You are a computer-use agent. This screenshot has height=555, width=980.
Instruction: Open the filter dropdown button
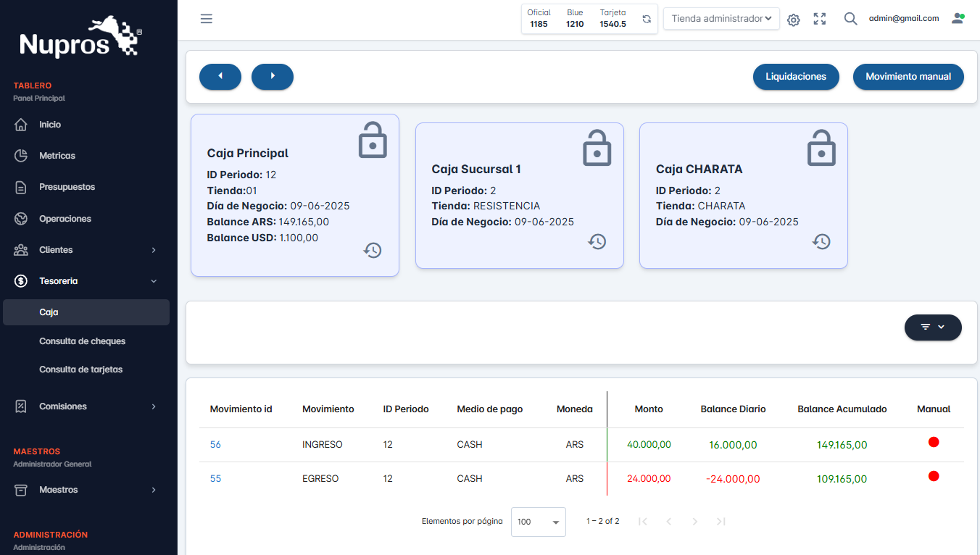pyautogui.click(x=933, y=327)
